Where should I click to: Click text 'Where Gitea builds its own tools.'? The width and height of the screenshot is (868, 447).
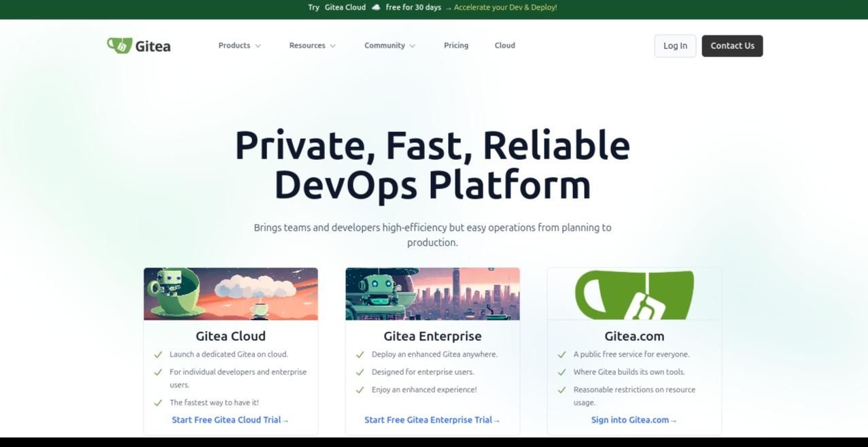[629, 372]
